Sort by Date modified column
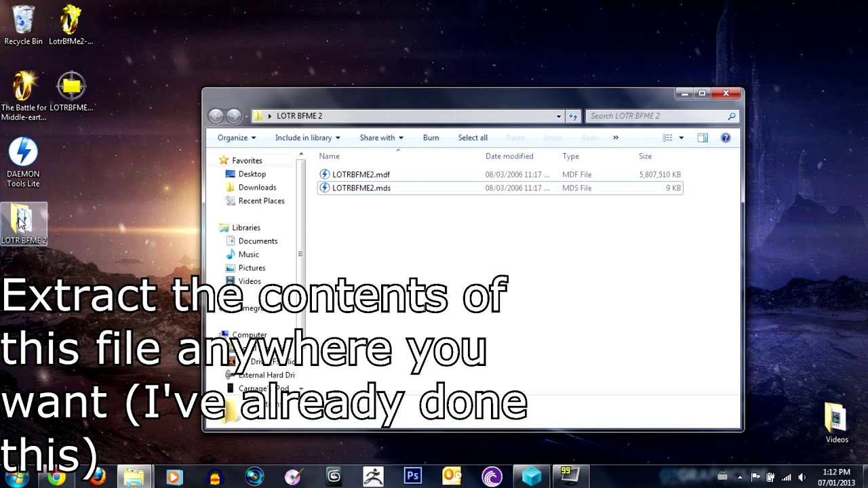Image resolution: width=868 pixels, height=488 pixels. 509,156
